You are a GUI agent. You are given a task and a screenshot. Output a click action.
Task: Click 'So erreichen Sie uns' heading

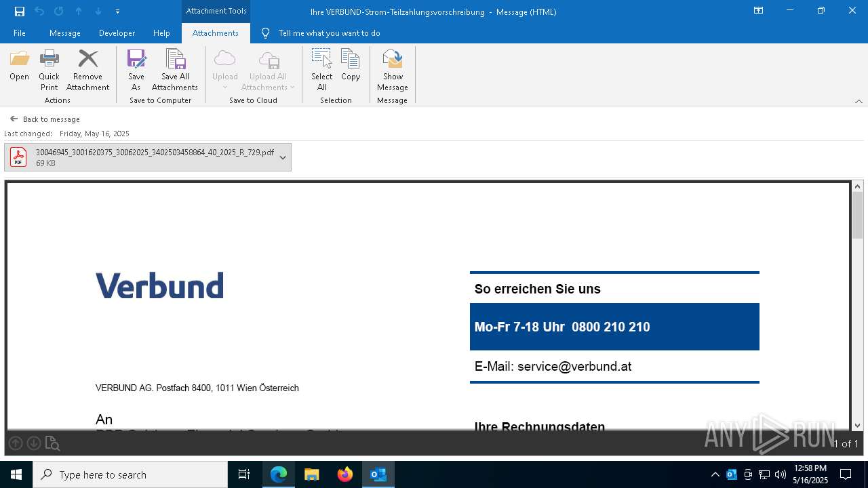pos(538,289)
